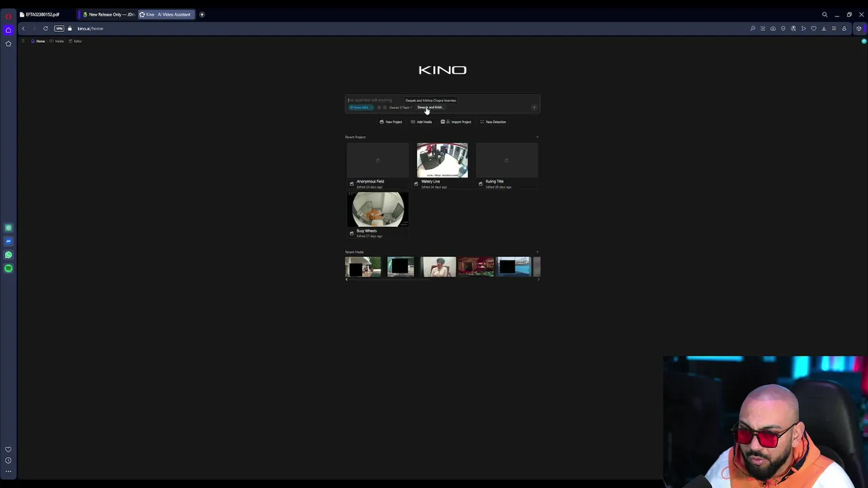This screenshot has width=868, height=488.
Task: Select the Kino - AI Video Assistant tab
Action: click(x=167, y=14)
